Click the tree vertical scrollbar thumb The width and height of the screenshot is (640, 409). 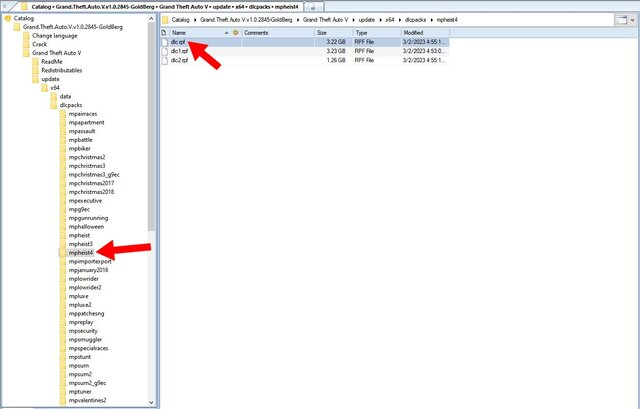coord(151,127)
